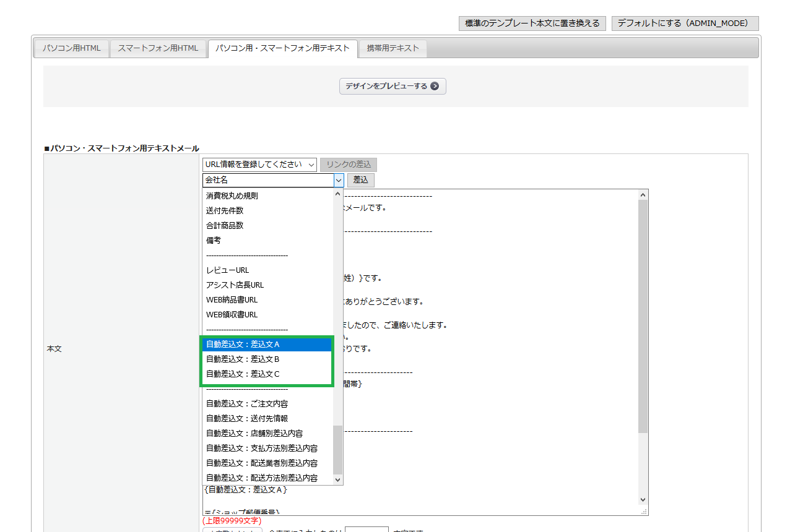This screenshot has width=790, height=532.
Task: Open the スマートフォン用HTML tab
Action: pos(158,48)
